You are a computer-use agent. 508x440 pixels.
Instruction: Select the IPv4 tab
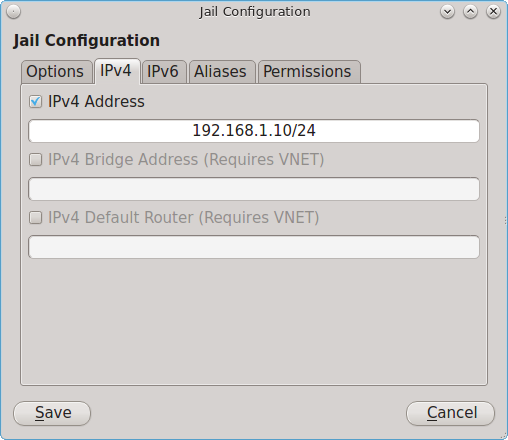click(x=117, y=71)
